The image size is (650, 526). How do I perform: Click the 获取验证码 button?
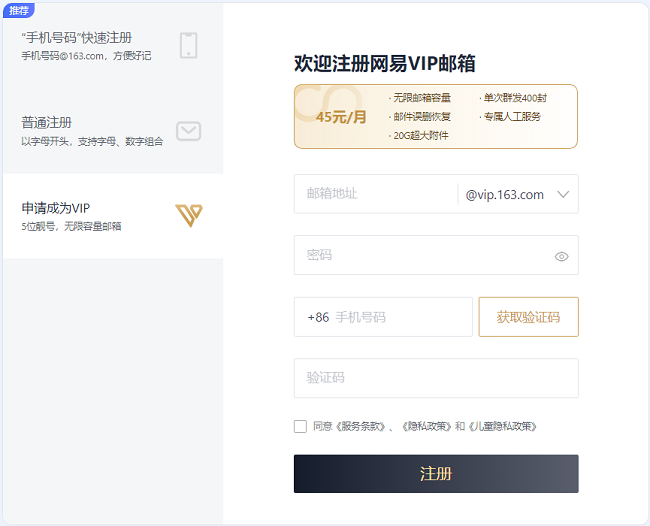(529, 317)
